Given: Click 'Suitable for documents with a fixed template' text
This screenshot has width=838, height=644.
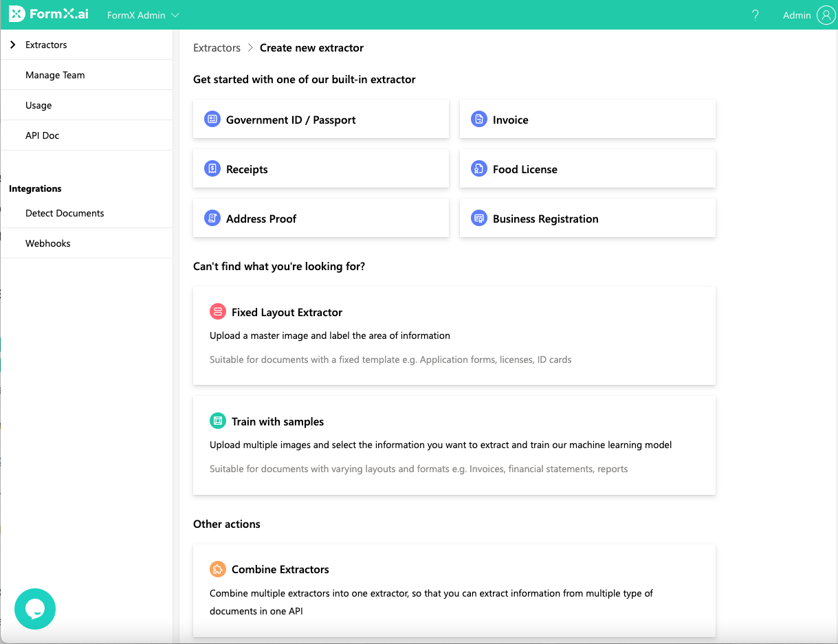Looking at the screenshot, I should click(390, 359).
